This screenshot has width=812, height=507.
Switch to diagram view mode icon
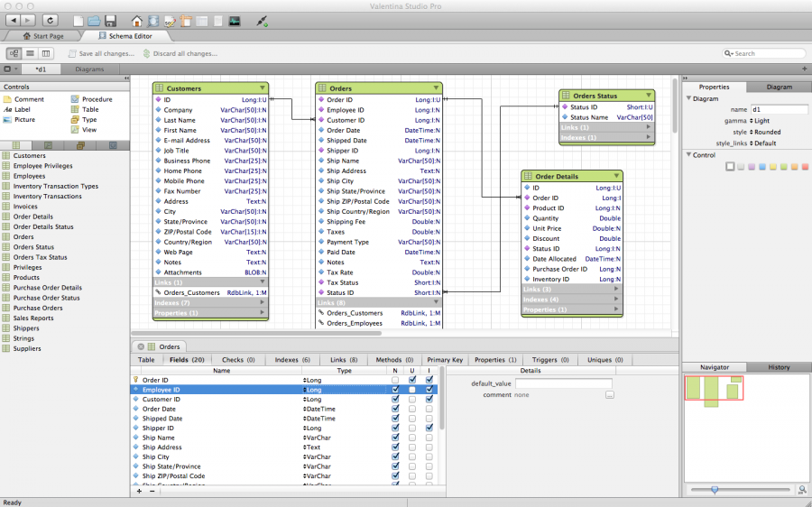14,53
